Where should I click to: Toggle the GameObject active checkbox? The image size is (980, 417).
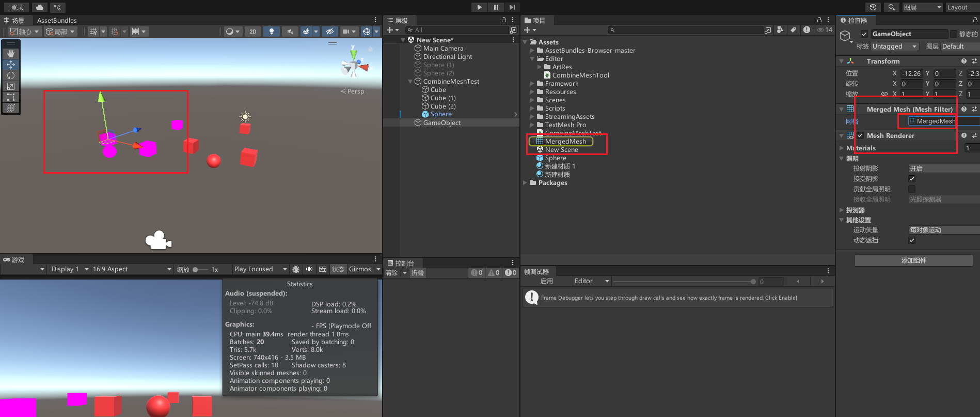[x=864, y=34]
